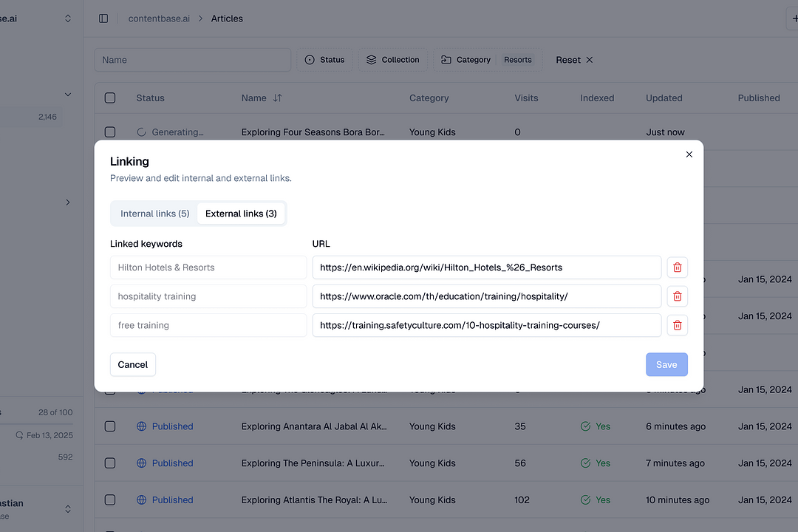The width and height of the screenshot is (798, 532).
Task: Cancel the Linking dialog
Action: pos(132,364)
